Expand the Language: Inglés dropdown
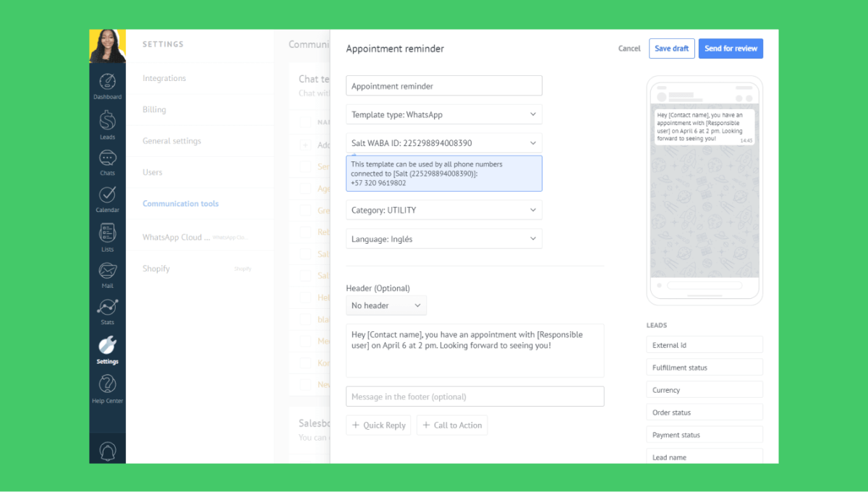 click(x=444, y=239)
